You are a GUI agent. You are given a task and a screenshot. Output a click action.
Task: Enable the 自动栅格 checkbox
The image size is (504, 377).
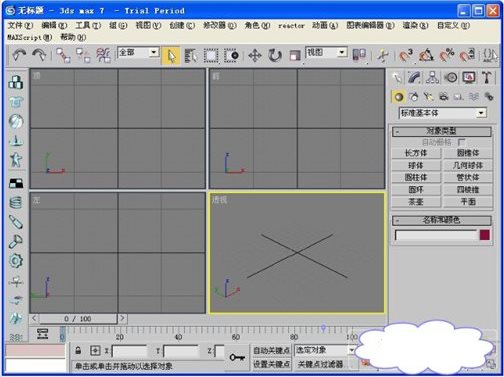[462, 142]
